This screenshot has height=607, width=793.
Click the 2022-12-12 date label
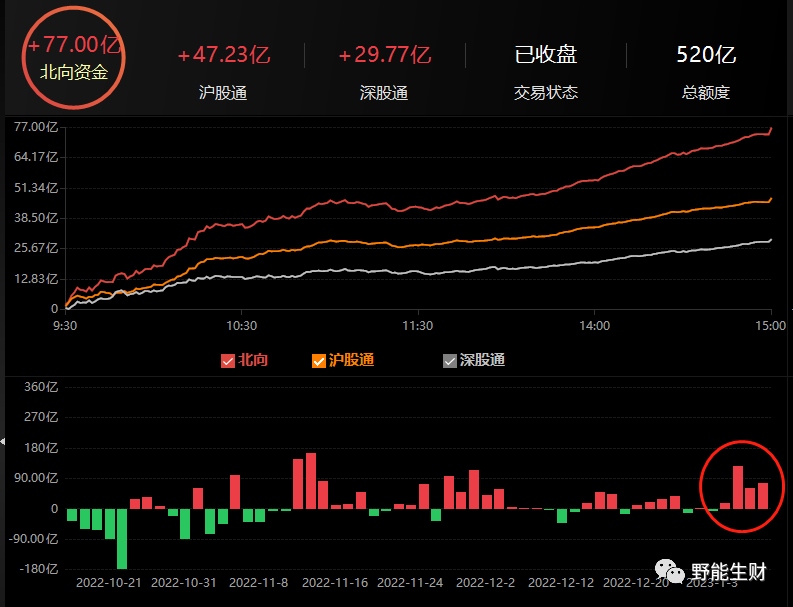[561, 583]
